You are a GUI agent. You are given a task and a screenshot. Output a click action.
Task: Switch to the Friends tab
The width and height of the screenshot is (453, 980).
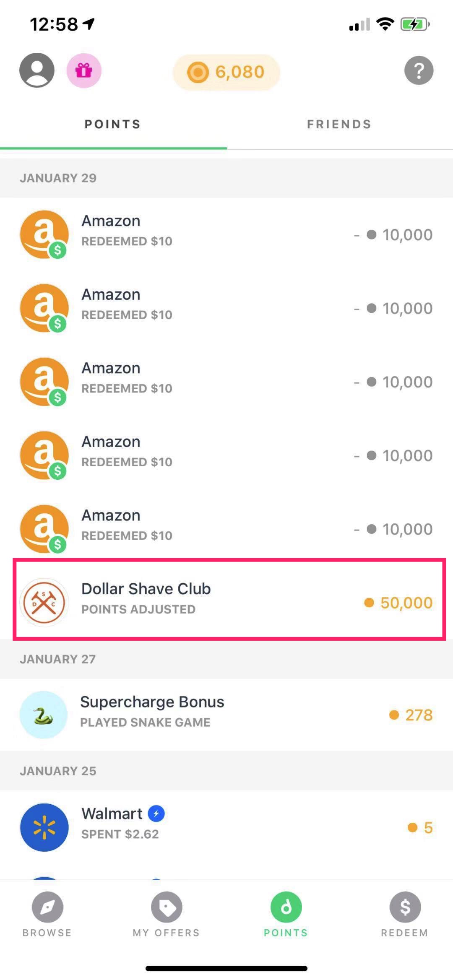(339, 124)
